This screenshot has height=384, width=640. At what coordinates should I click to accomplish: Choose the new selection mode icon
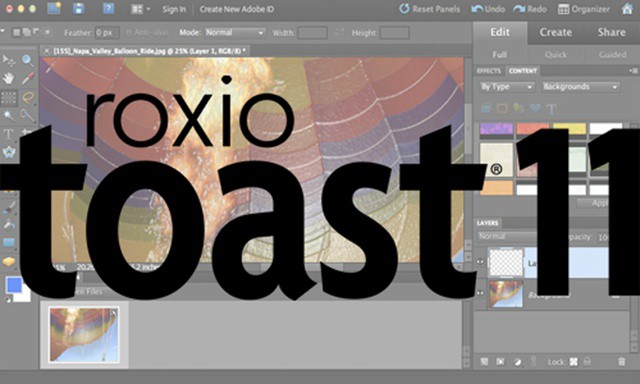click(x=17, y=32)
